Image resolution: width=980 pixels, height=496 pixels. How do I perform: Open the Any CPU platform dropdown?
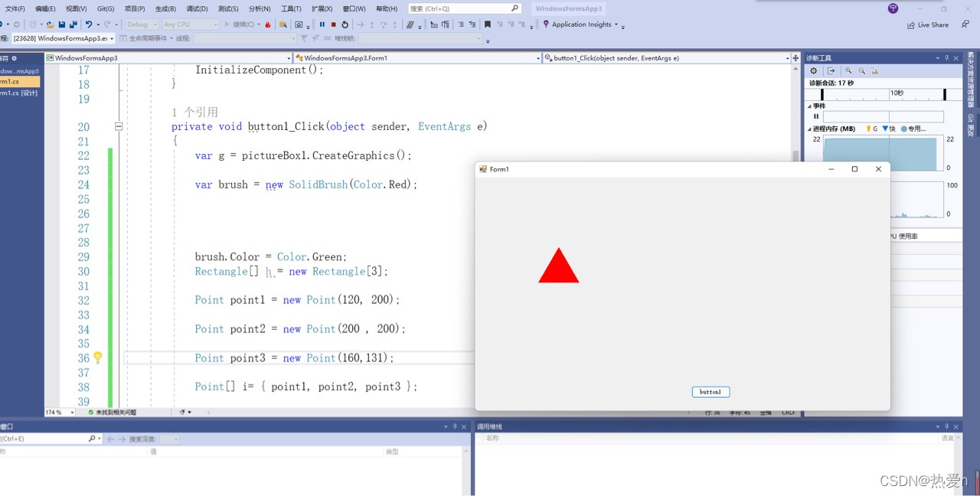[x=190, y=24]
